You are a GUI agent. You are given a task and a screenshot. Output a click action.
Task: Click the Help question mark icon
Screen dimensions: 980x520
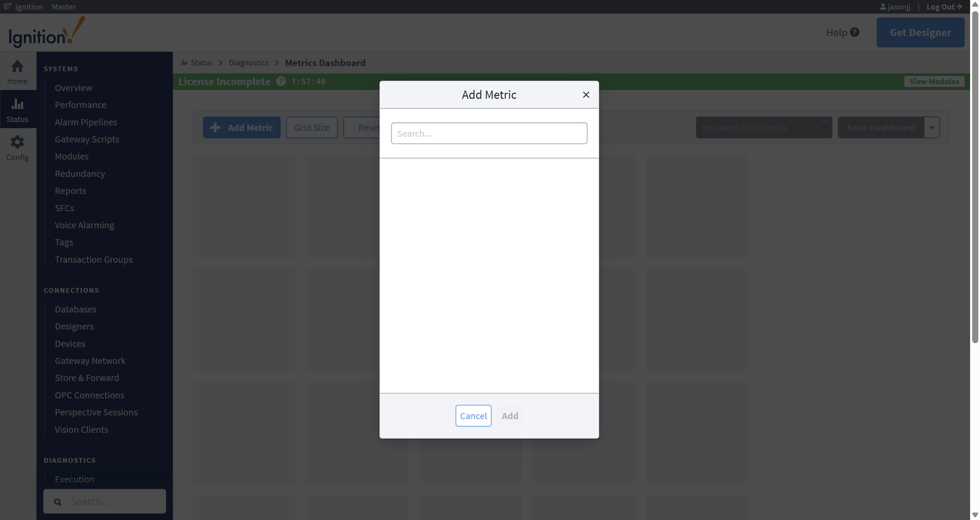(x=855, y=32)
